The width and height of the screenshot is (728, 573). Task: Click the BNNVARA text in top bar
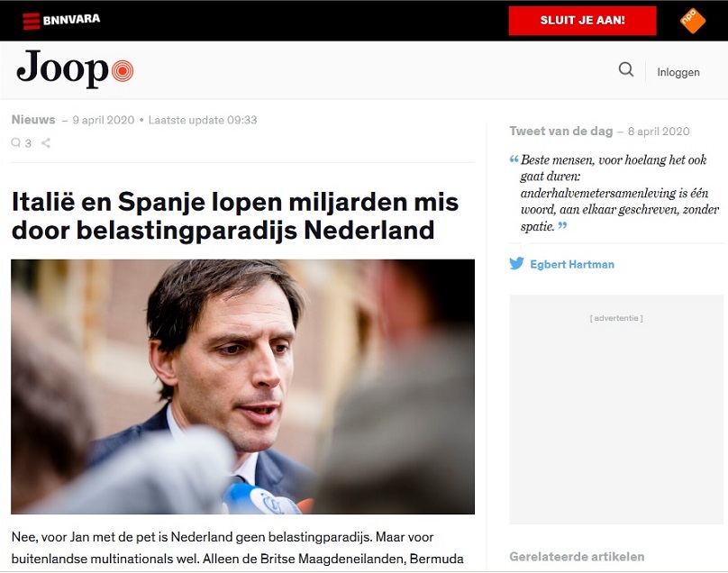click(71, 20)
